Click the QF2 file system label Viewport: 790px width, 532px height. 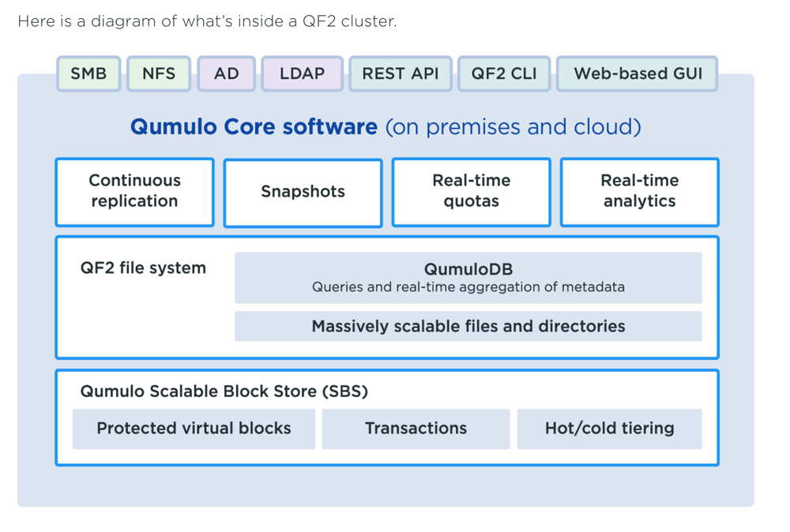pos(143,268)
